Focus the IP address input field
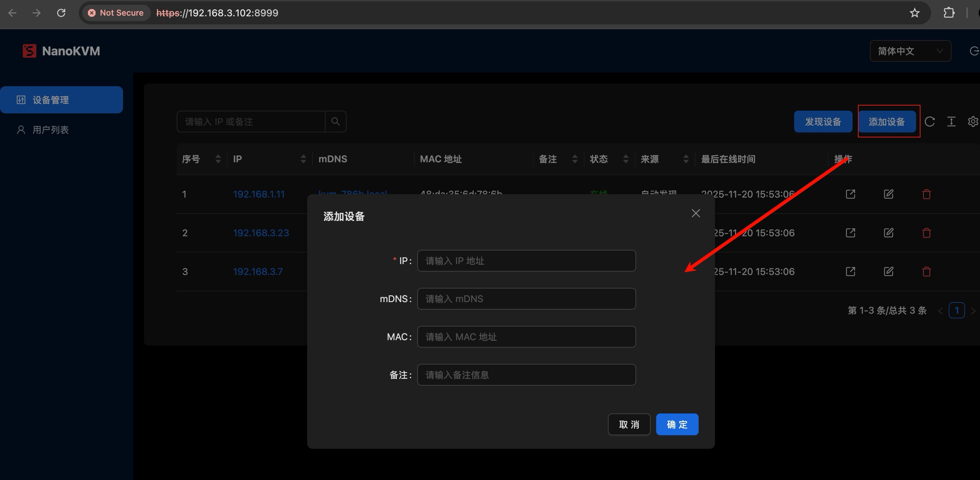The height and width of the screenshot is (480, 980). tap(526, 261)
